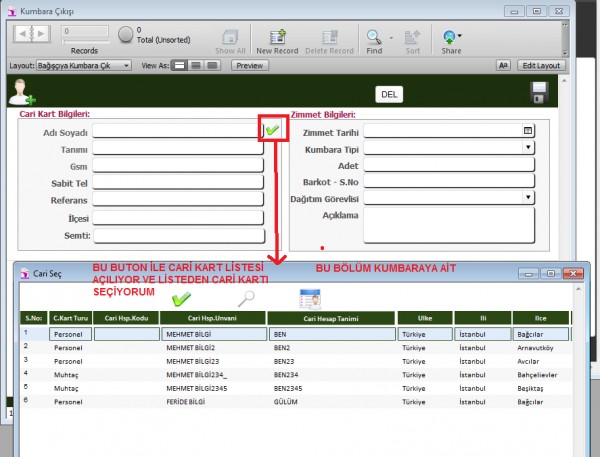Click the floppy disk save icon
The width and height of the screenshot is (600, 457).
539,94
